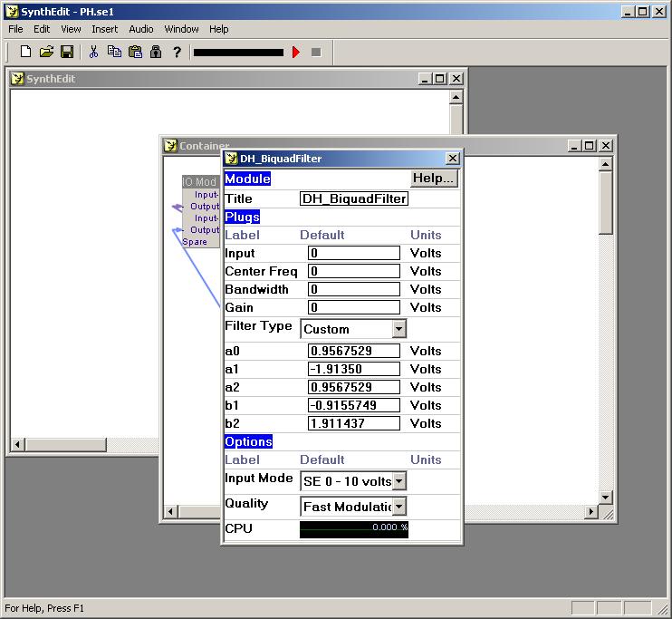Click the Gain value field

click(353, 307)
